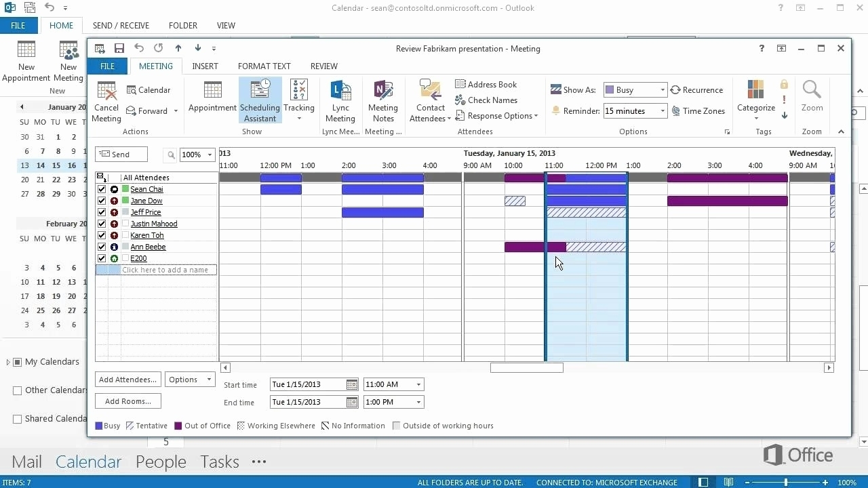Switch to INSERT tab
The height and width of the screenshot is (488, 868).
205,66
